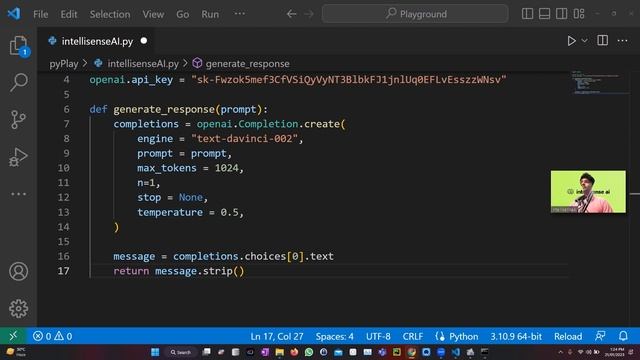Go back using the left arrow
640x360 pixels.
tap(291, 14)
